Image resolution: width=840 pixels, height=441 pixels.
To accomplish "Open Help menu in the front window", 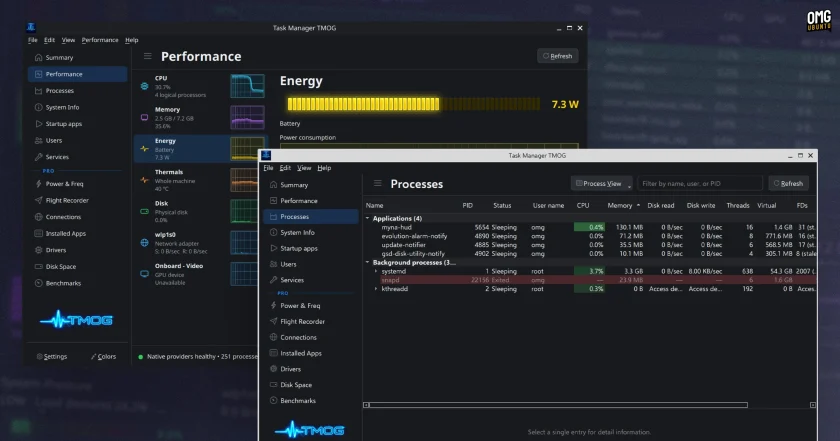I will tap(324, 168).
